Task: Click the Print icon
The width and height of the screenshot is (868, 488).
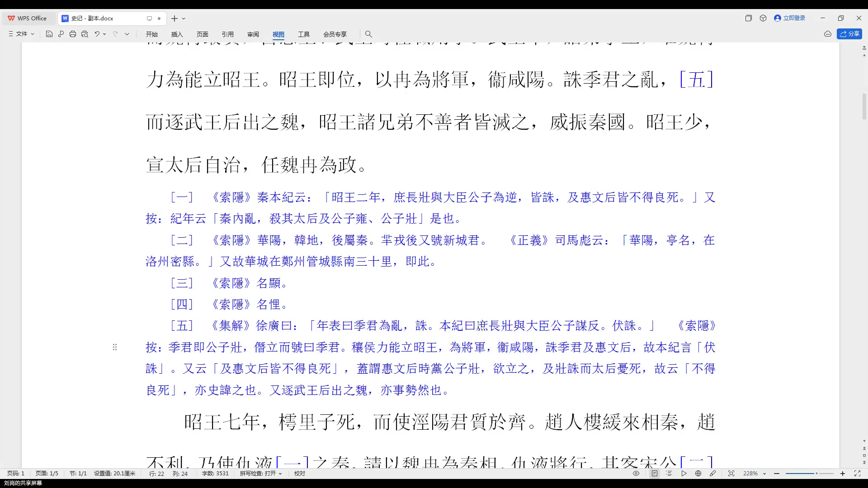Action: [73, 34]
